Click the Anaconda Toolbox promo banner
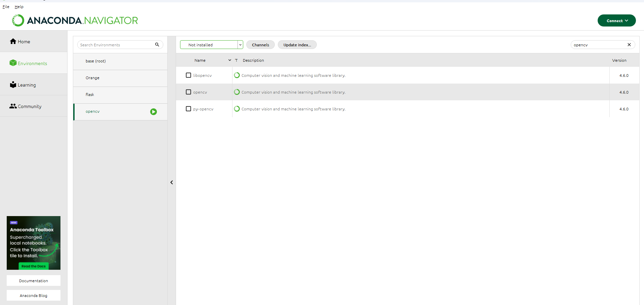Screen dimensions: 644x305 [x=34, y=243]
